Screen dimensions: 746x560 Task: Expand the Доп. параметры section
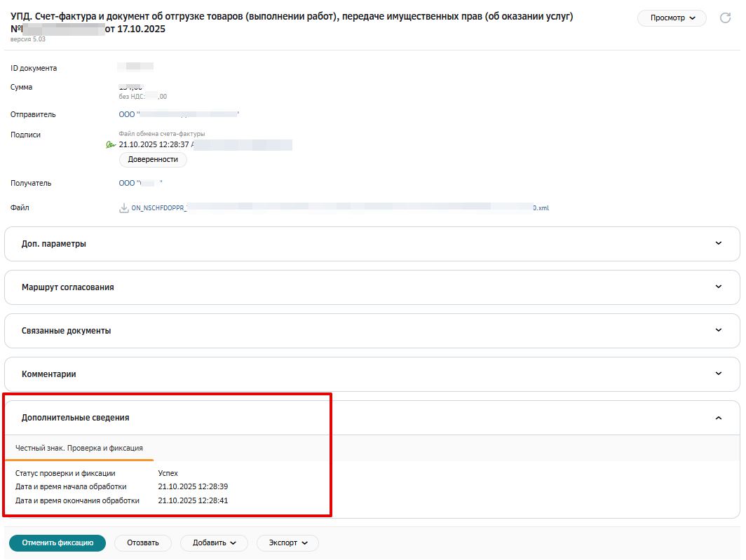(x=372, y=244)
